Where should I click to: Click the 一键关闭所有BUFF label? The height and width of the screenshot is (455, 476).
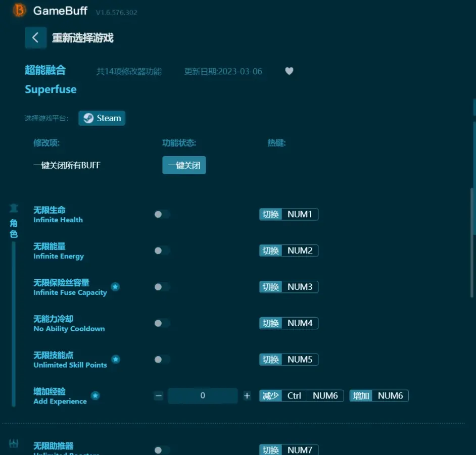click(x=67, y=165)
